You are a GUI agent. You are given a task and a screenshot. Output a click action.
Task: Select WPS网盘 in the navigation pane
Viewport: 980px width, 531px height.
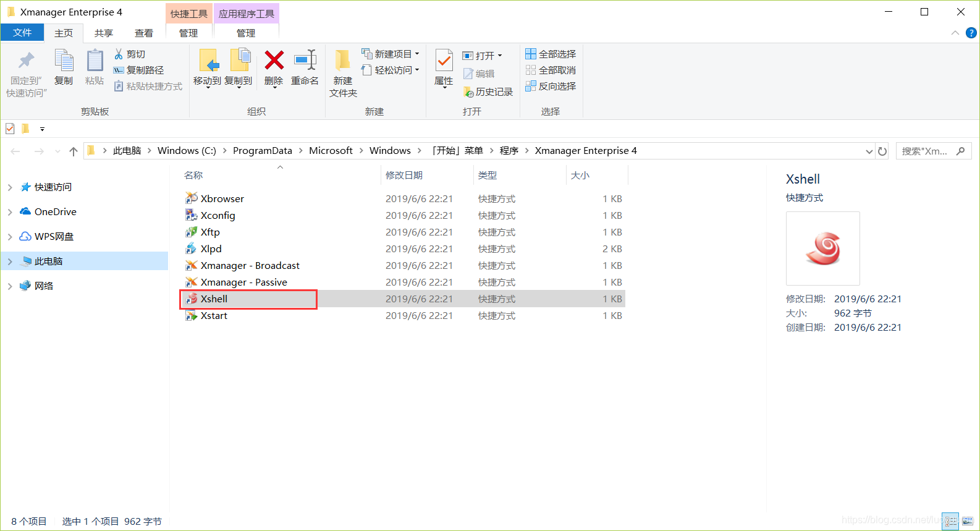coord(54,237)
